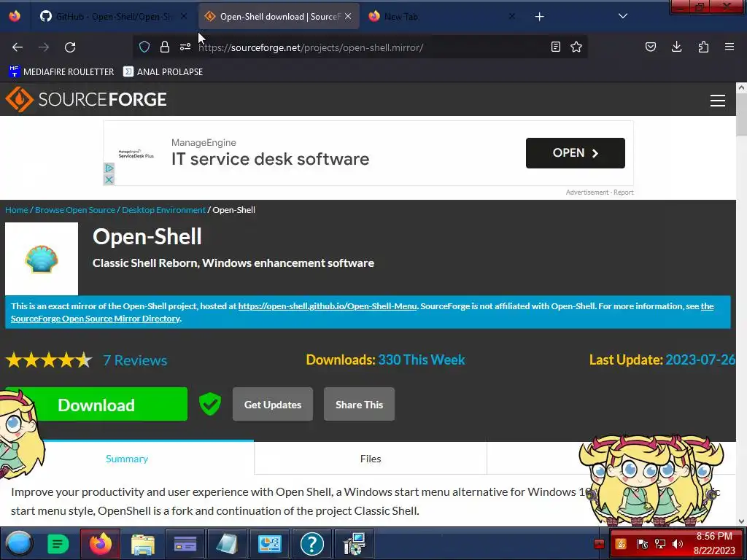Screen dimensions: 747x560
Task: Open the Windows Start orb
Action: (19, 543)
